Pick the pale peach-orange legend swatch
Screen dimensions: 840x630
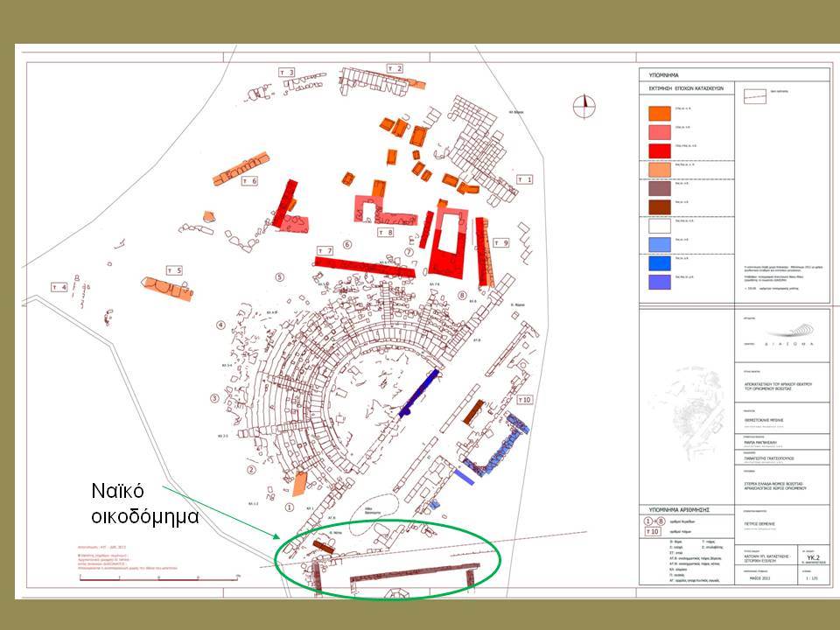click(x=660, y=170)
